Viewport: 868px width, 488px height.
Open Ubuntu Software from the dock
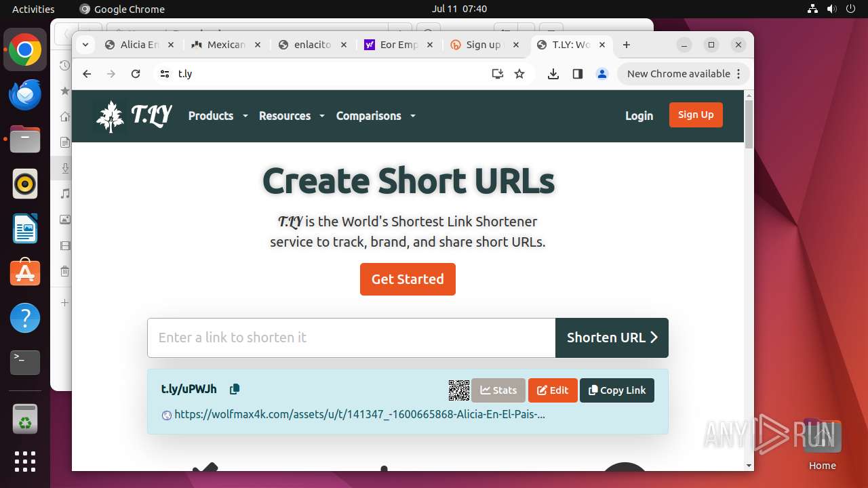(x=25, y=273)
